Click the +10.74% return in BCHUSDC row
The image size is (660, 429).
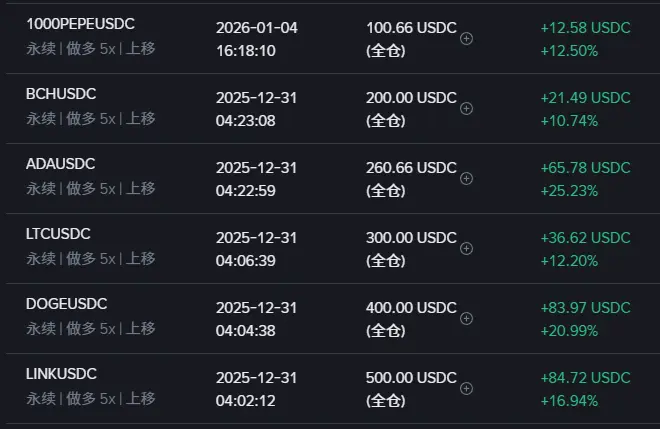569,121
